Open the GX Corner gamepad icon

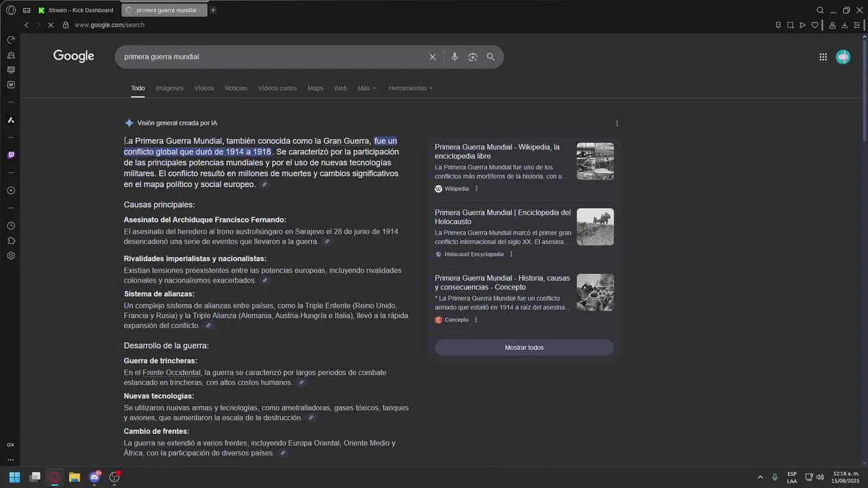coord(26,10)
